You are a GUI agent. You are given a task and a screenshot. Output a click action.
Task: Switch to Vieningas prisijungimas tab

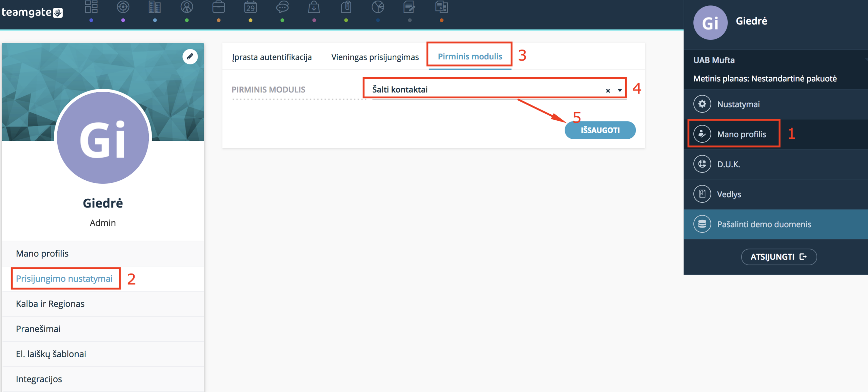coord(375,57)
